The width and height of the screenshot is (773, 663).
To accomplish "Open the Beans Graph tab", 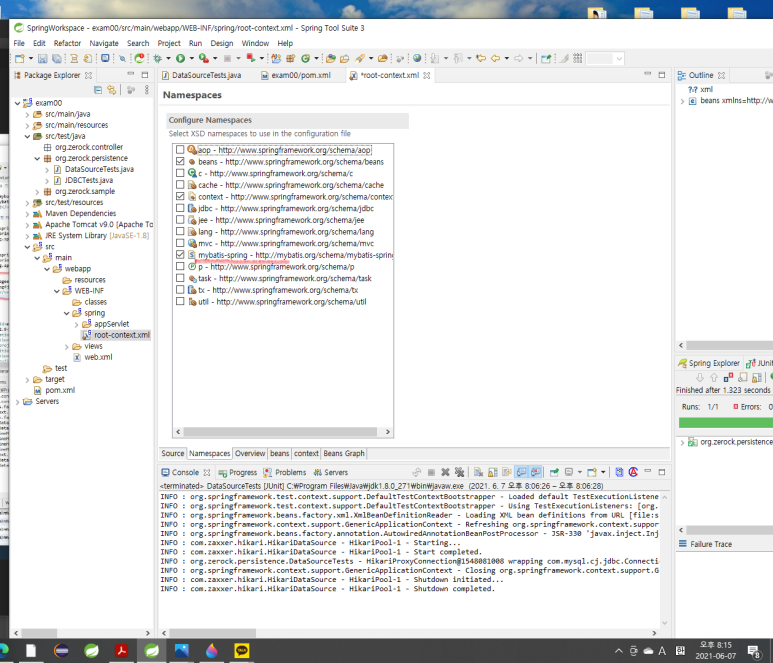I will coord(344,454).
